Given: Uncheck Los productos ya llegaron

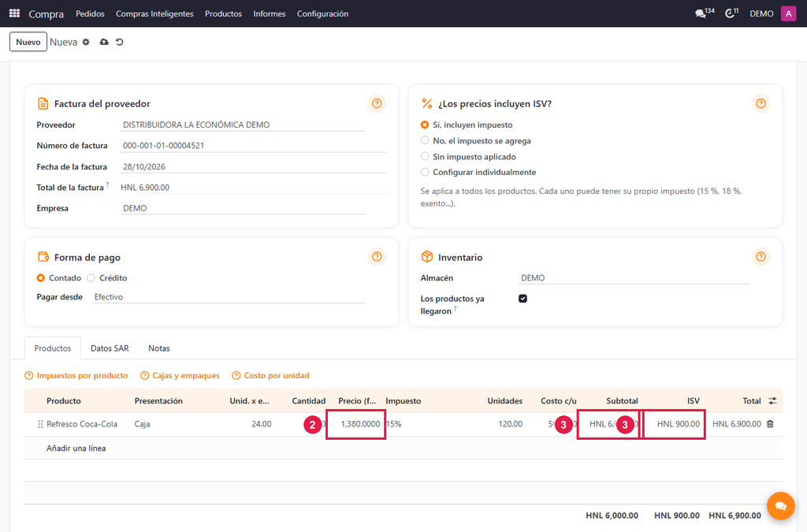Looking at the screenshot, I should (x=523, y=299).
